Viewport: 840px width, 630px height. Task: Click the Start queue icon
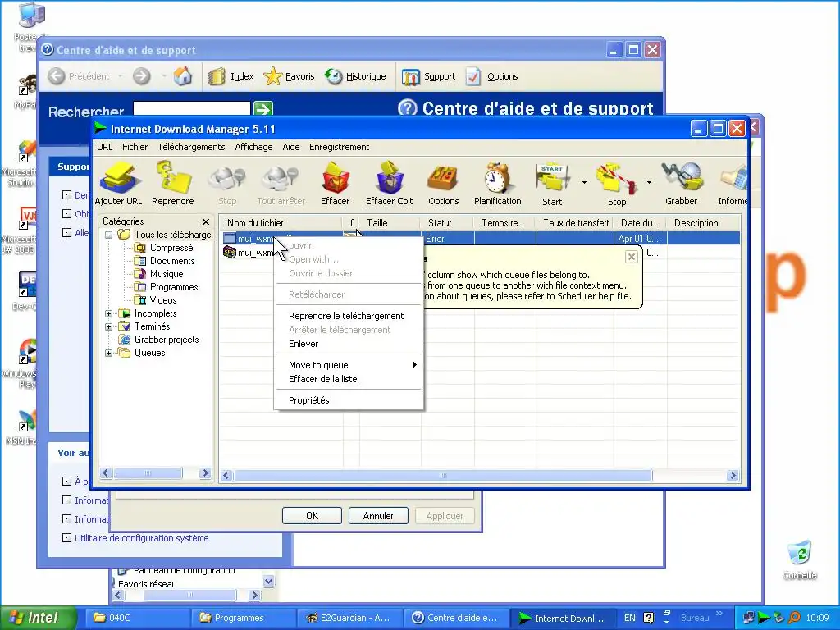pyautogui.click(x=552, y=184)
